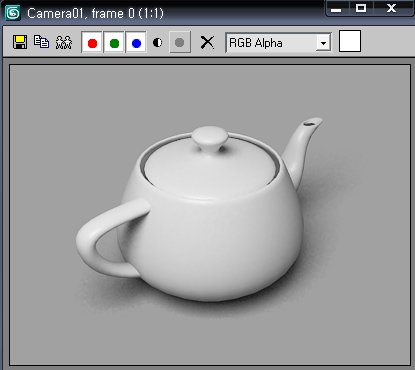Maximize the Camera01 render window
415x370 pixels.
(x=361, y=8)
